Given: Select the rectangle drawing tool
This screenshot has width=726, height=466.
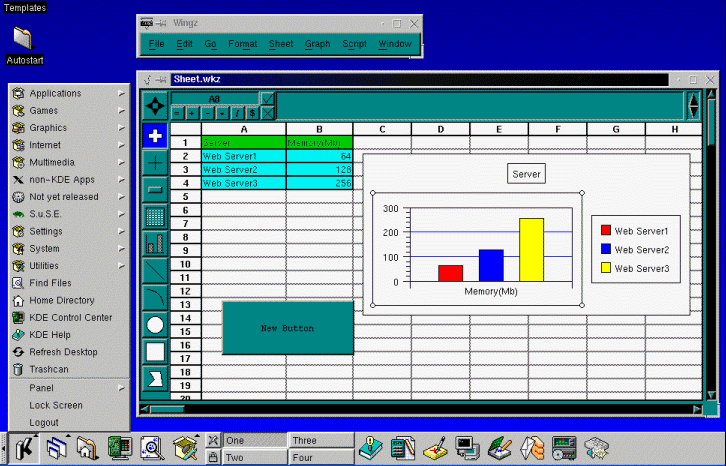Looking at the screenshot, I should [x=155, y=352].
